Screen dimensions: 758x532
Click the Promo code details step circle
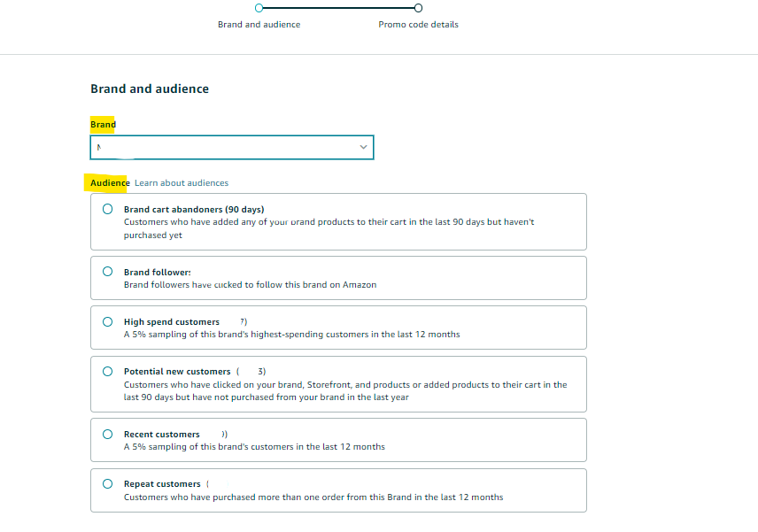418,8
